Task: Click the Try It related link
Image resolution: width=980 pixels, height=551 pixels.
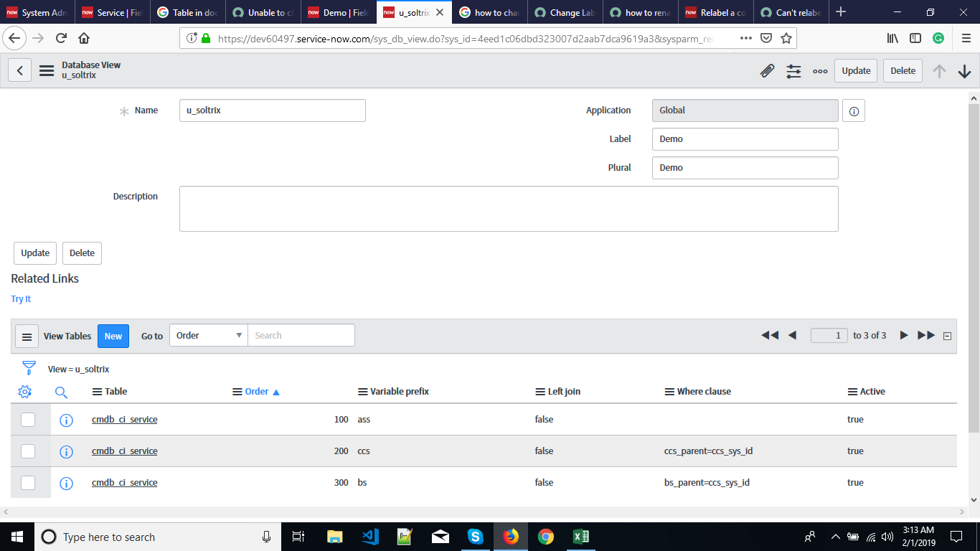Action: (x=21, y=299)
